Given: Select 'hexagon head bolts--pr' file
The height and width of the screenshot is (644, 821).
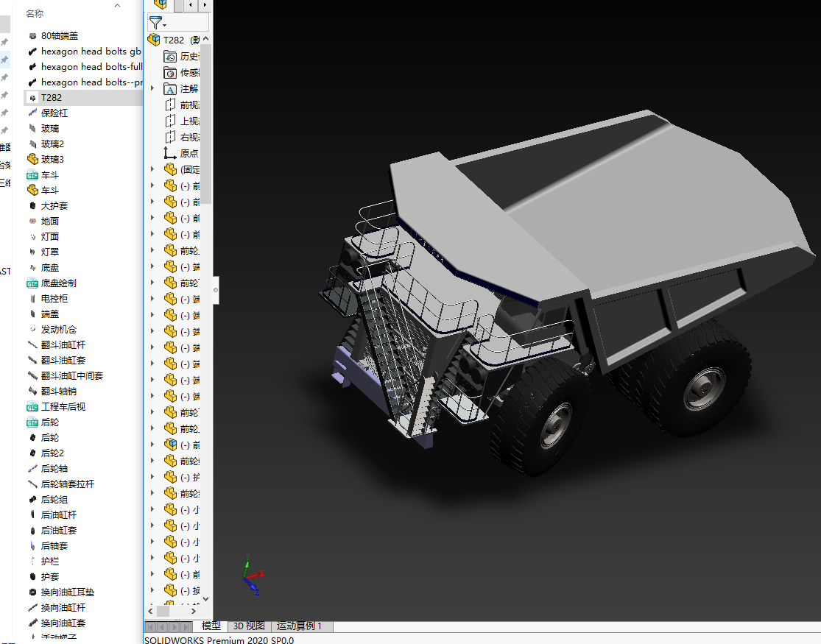Looking at the screenshot, I should point(91,82).
